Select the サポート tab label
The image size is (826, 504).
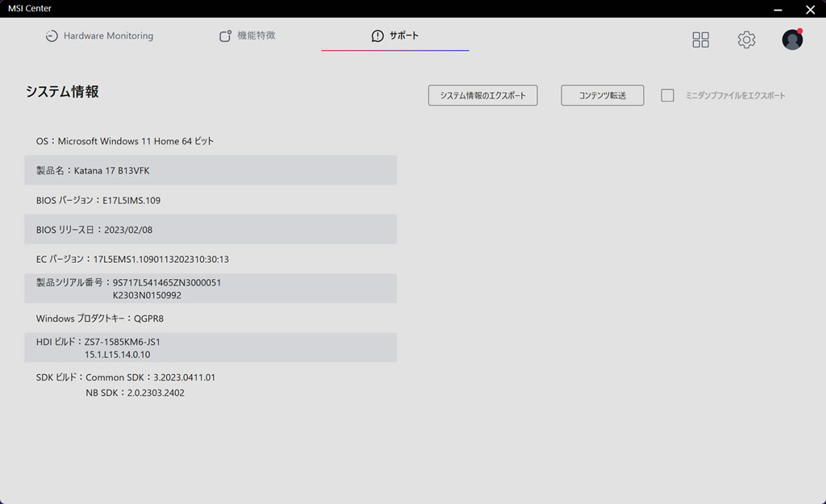(x=404, y=35)
